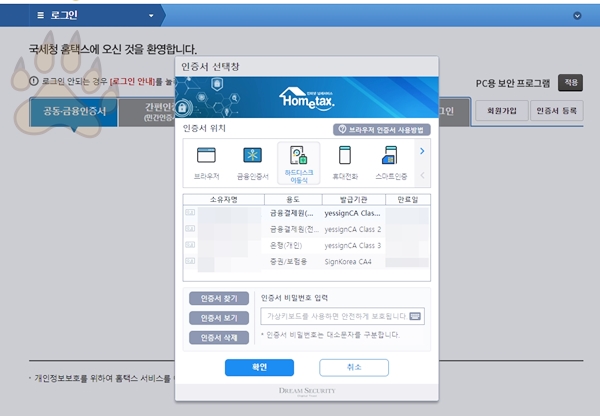Sort certificates by 소유자명 column header
Viewport: 600px width, 416px height.
(x=223, y=200)
